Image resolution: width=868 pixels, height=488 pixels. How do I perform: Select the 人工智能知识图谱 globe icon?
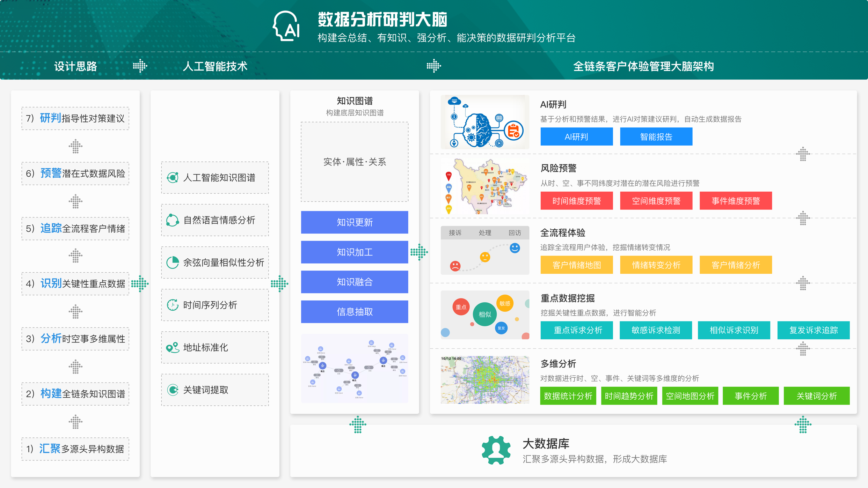coord(173,178)
